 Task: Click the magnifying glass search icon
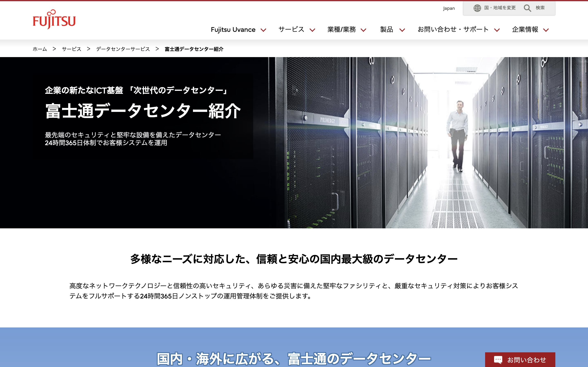point(527,8)
